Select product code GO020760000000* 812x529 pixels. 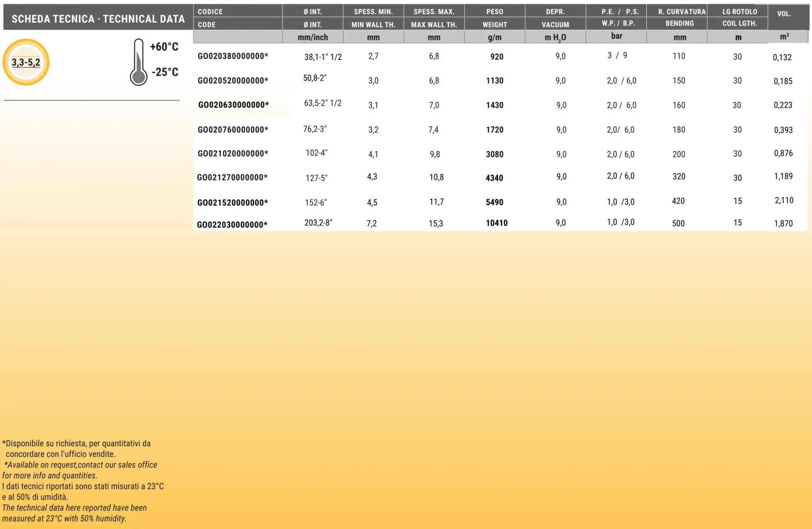(x=233, y=130)
